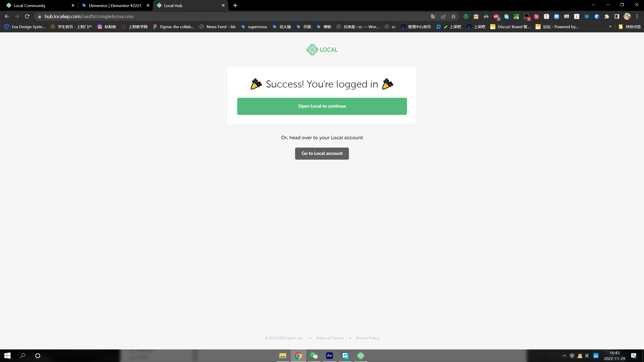Reload the current page

27,17
